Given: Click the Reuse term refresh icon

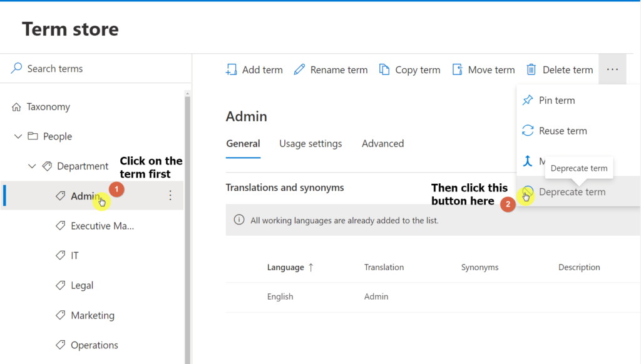Looking at the screenshot, I should pos(528,131).
